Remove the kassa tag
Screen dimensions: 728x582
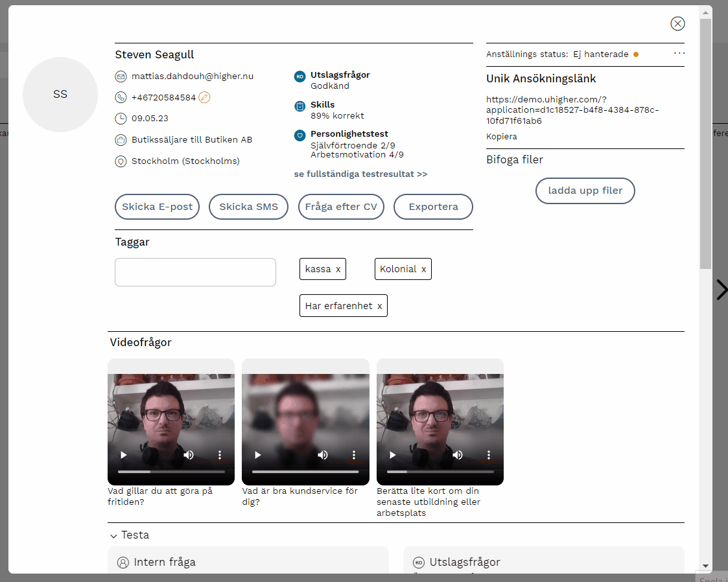tap(338, 269)
